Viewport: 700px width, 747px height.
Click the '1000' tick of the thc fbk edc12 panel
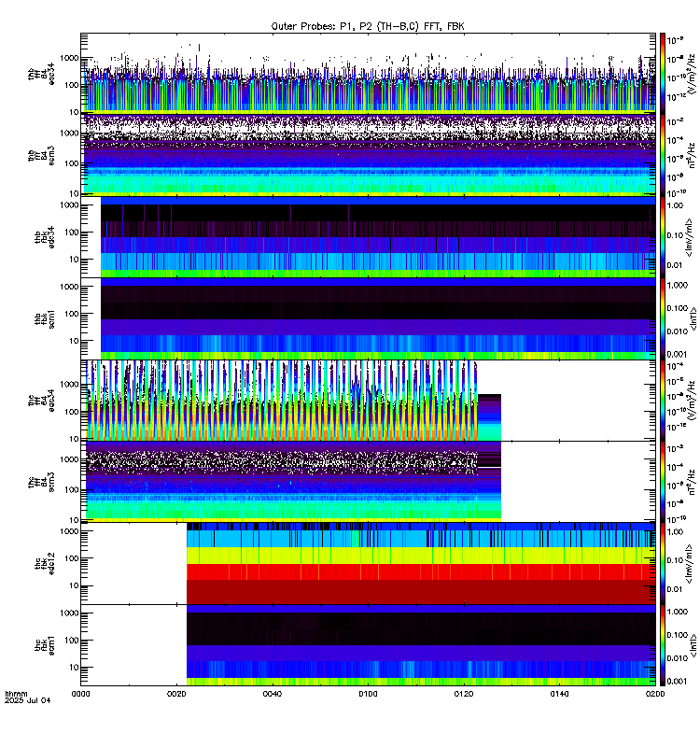(69, 531)
